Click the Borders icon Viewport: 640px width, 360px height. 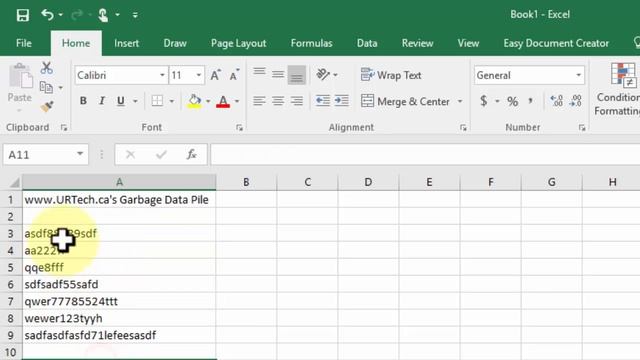tap(157, 101)
